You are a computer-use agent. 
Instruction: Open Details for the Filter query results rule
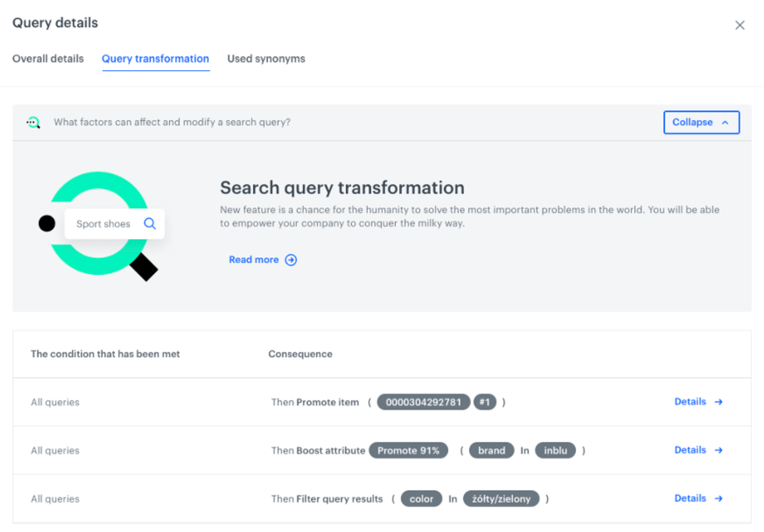point(690,498)
